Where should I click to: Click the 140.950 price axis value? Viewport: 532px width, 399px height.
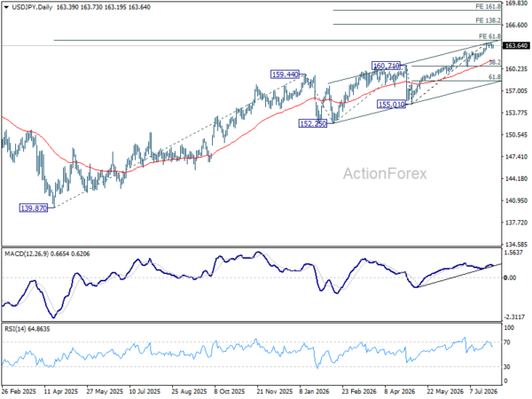click(516, 200)
